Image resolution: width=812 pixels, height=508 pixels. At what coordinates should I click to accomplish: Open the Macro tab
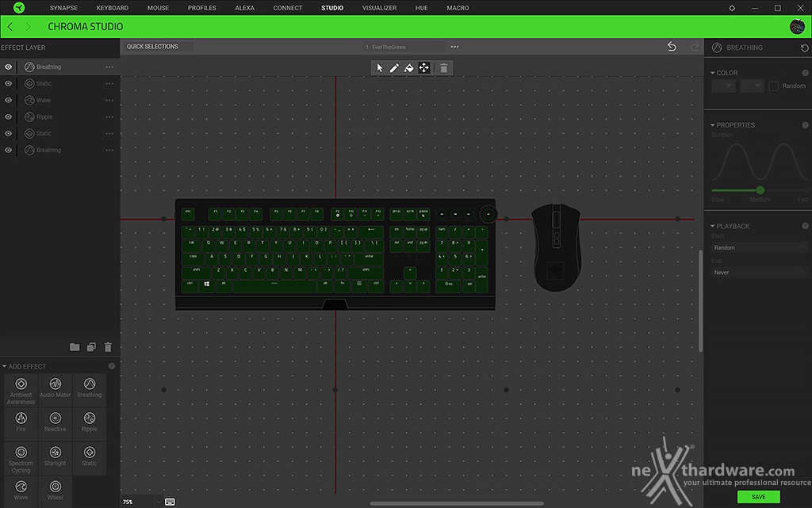pos(458,8)
